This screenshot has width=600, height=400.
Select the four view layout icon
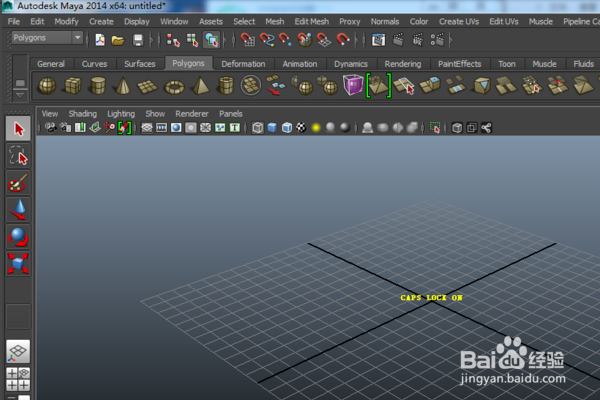coord(18,379)
